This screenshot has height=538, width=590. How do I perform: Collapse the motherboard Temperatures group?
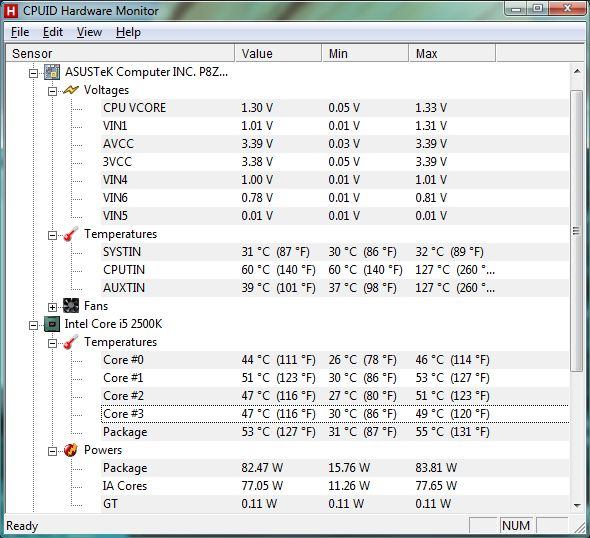[52, 235]
